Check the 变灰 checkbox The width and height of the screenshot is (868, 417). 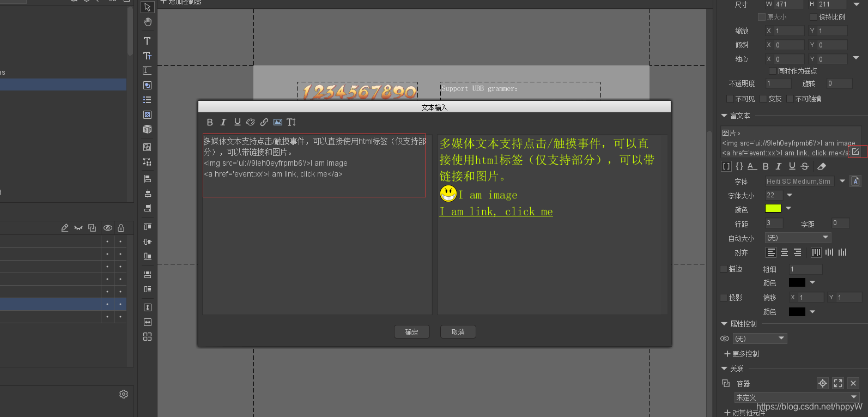tap(763, 99)
